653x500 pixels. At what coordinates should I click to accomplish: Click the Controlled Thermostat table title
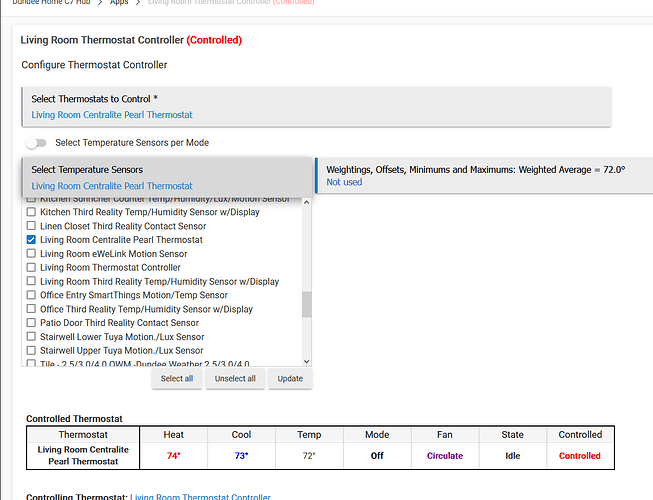pos(74,419)
